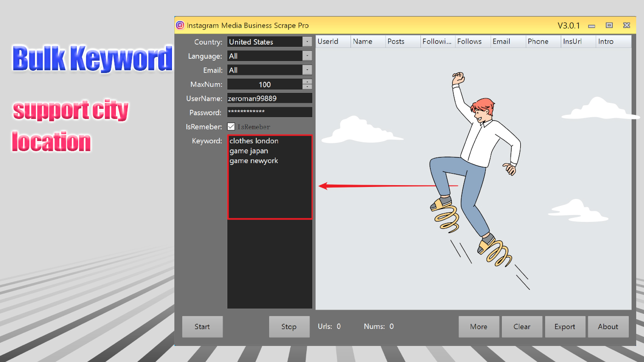The image size is (644, 362).
Task: Maximize the Instagram Media Business Scrape Pro window
Action: [609, 26]
